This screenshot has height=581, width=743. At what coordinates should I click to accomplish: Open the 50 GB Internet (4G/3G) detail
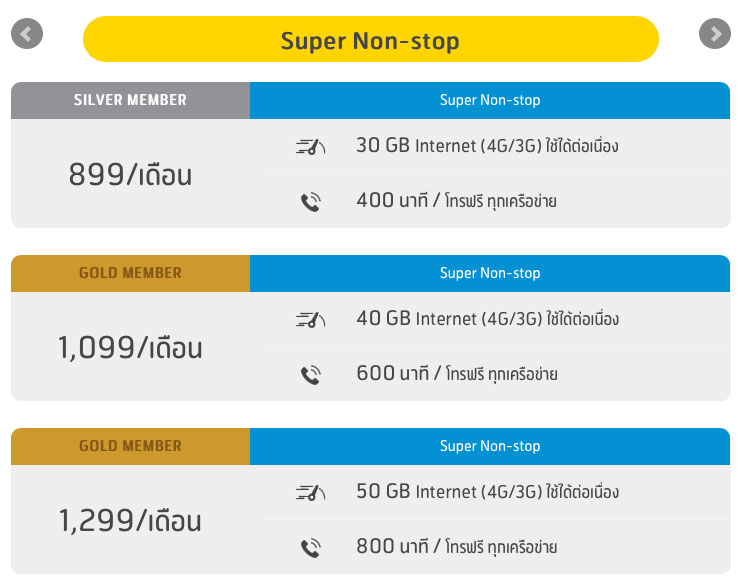coord(488,491)
